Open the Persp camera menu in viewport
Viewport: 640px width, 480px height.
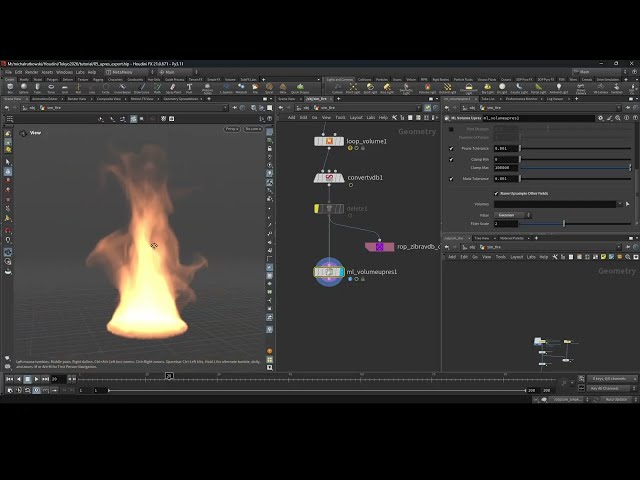pyautogui.click(x=232, y=129)
